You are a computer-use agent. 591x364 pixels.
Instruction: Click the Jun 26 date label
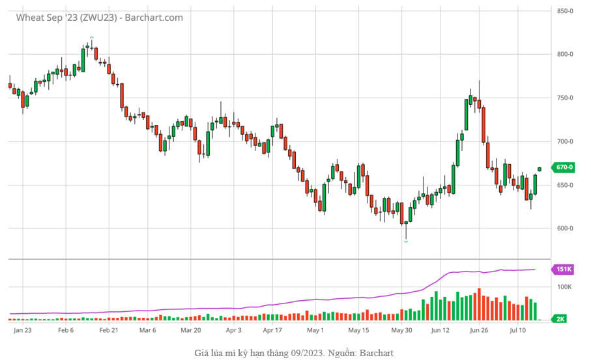479,330
